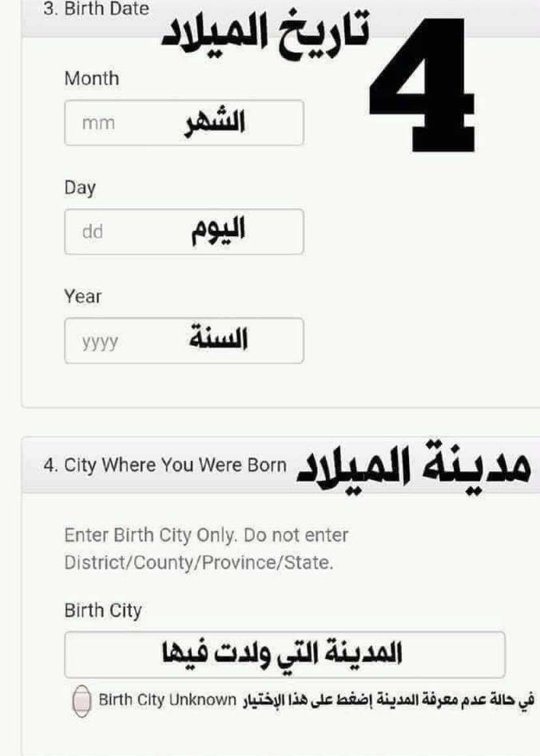
Task: Click the Arabic title مدينة الميلاد
Action: point(414,464)
